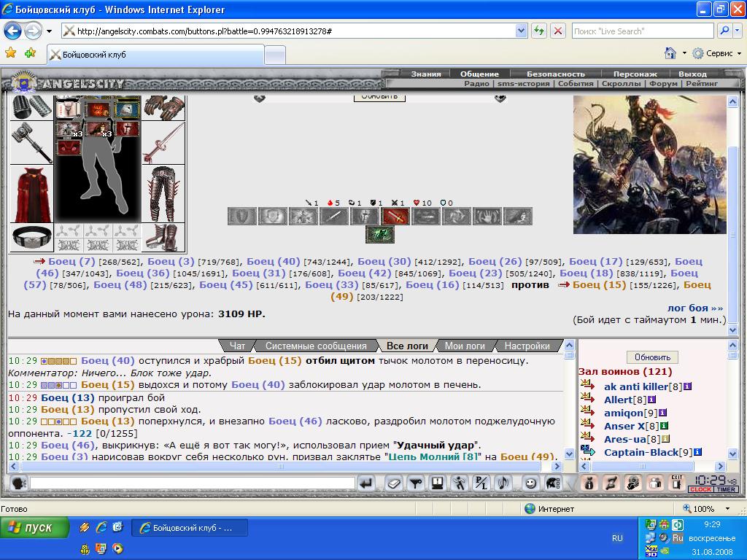Open the Рейтинг submenu link
This screenshot has height=560, width=747.
pyautogui.click(x=702, y=83)
